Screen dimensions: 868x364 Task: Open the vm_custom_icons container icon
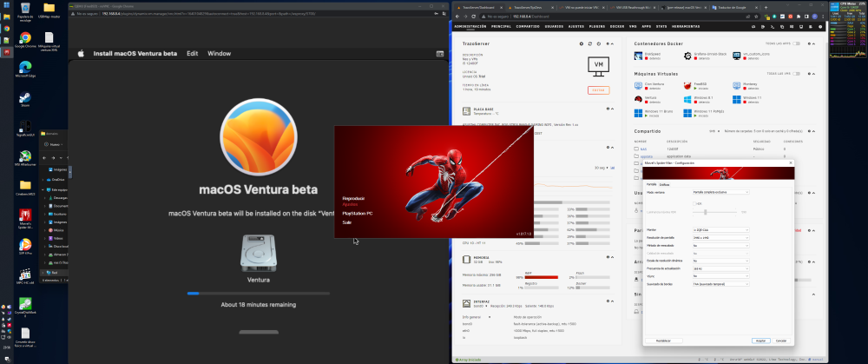point(737,56)
